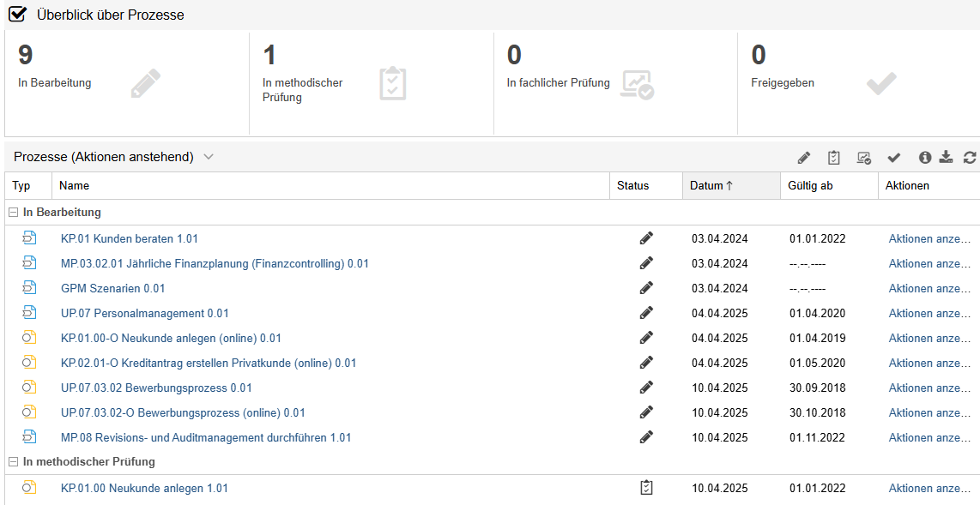Collapse the In Bearbeitung group

click(13, 212)
